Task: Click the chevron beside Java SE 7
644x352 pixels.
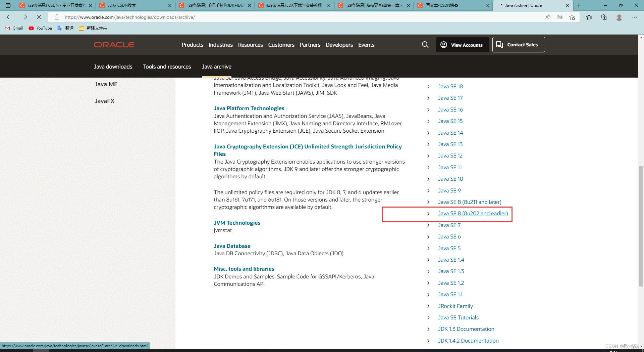Action: click(428, 225)
